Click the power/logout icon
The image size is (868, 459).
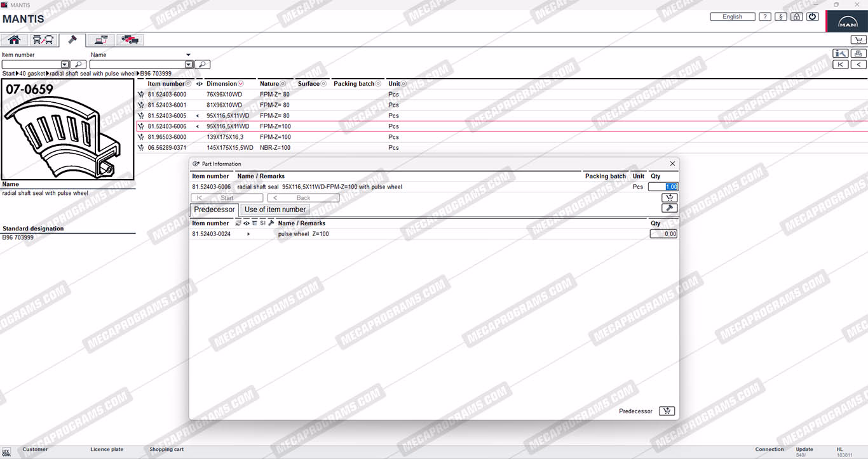pyautogui.click(x=813, y=17)
